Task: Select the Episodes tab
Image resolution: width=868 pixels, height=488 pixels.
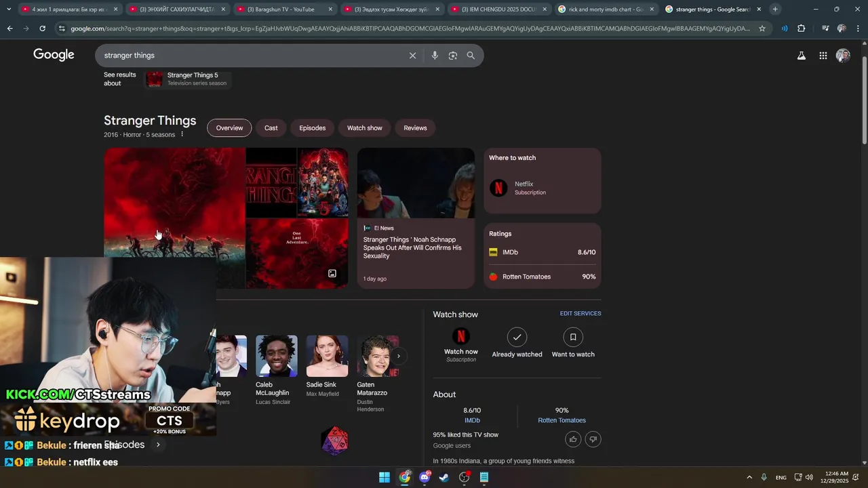Action: 313,128
